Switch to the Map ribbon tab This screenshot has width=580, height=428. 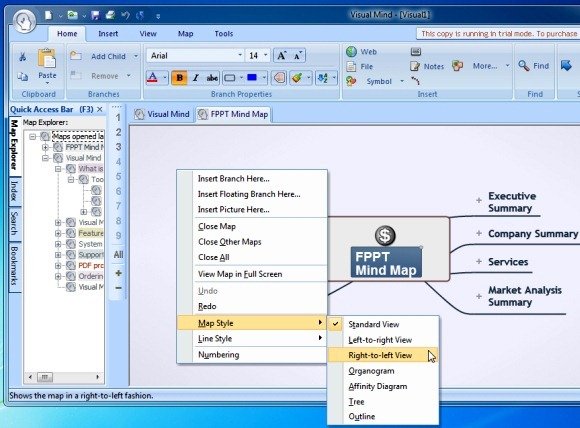(x=185, y=34)
